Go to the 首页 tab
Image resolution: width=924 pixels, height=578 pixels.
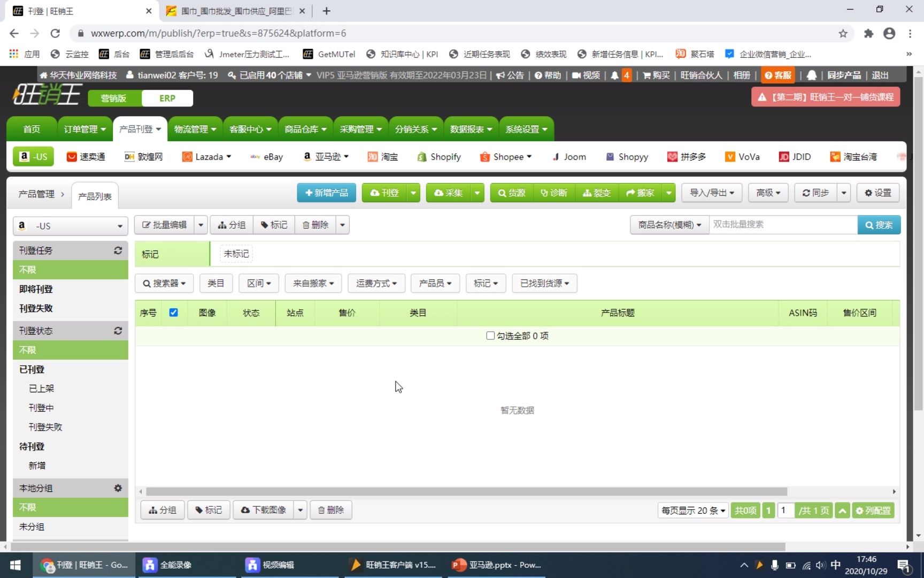tap(32, 129)
